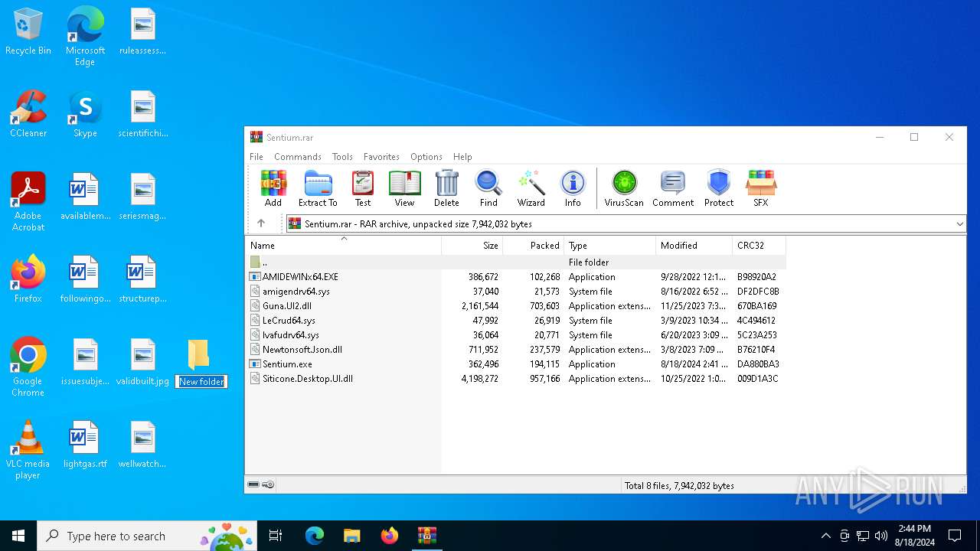Open the Help menu
Viewport: 980px width, 551px height.
pyautogui.click(x=462, y=156)
